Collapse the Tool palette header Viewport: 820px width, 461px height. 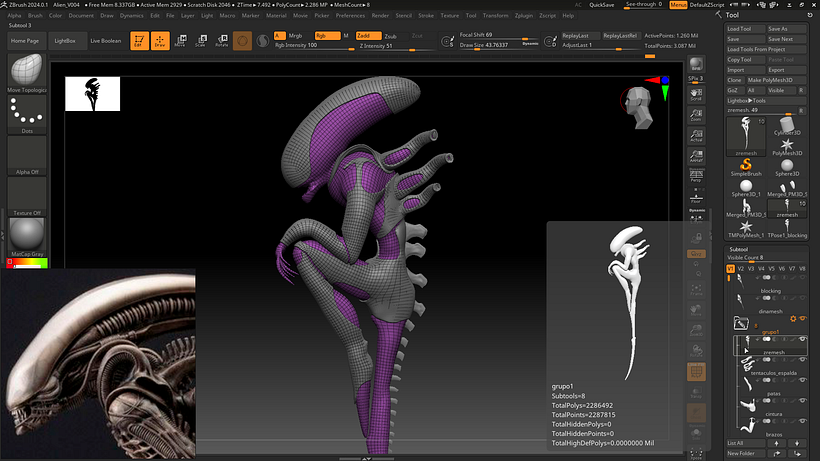click(732, 15)
